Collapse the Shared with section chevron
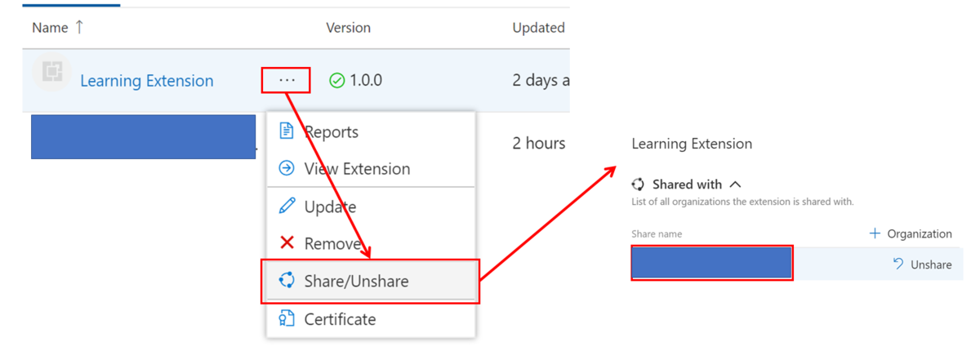This screenshot has height=360, width=980. 735,184
